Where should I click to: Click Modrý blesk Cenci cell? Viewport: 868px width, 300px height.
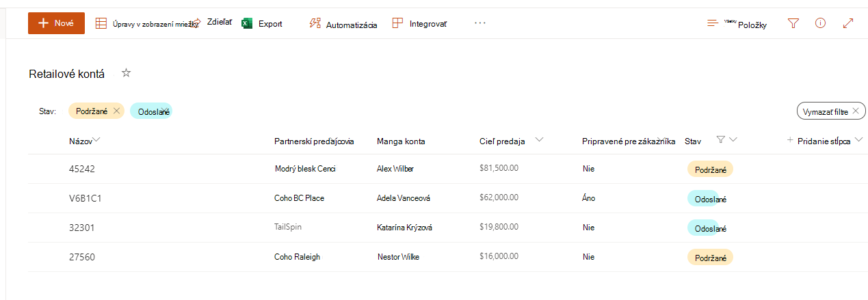305,169
